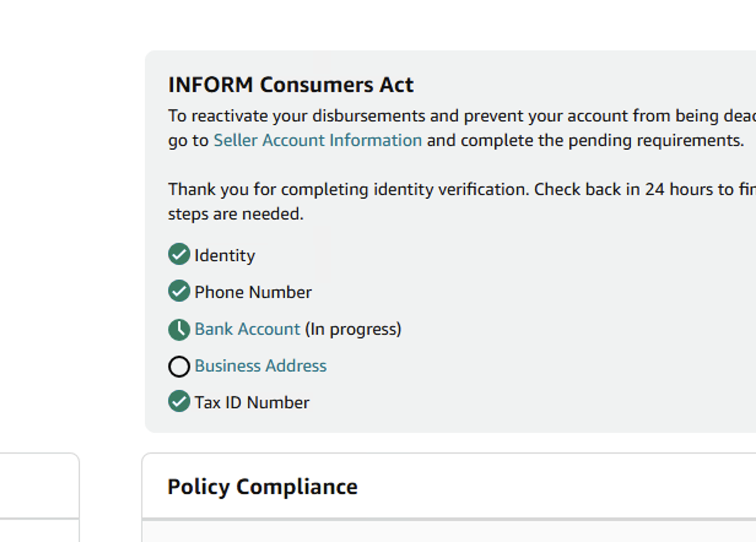Click the clock icon beside Bank Account
756x542 pixels.
tap(179, 329)
